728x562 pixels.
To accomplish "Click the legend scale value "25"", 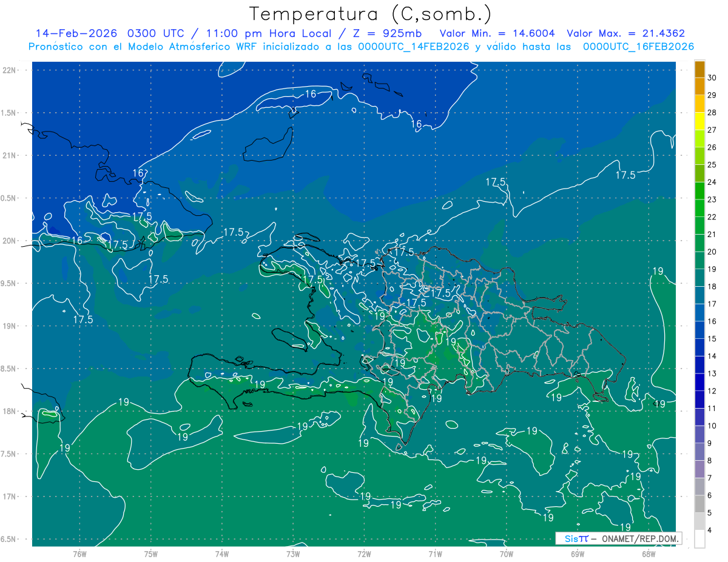I will [713, 164].
